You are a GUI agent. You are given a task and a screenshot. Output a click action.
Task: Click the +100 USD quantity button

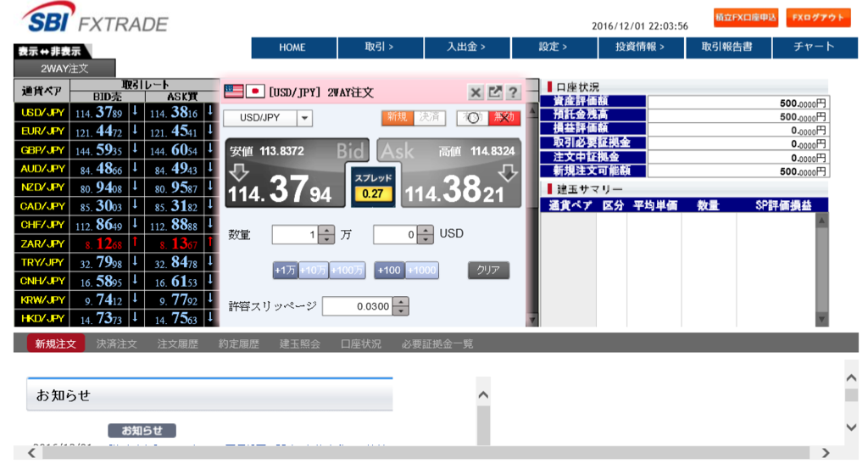(389, 271)
